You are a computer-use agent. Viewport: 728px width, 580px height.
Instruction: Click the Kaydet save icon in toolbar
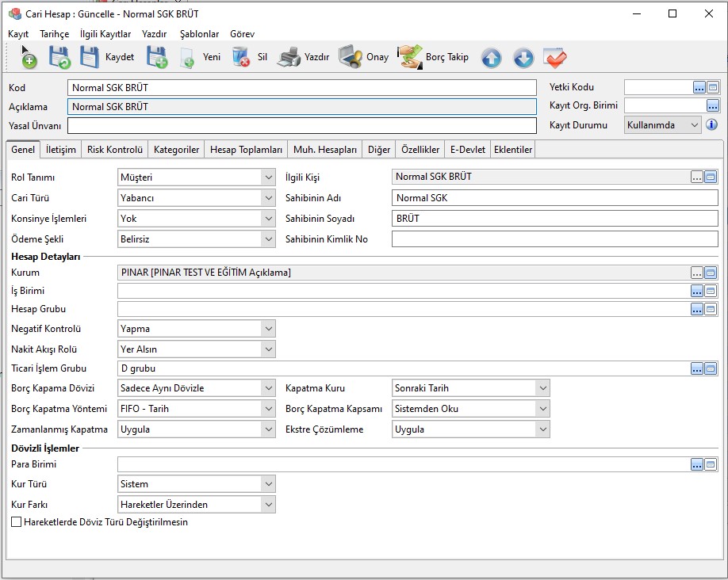90,57
